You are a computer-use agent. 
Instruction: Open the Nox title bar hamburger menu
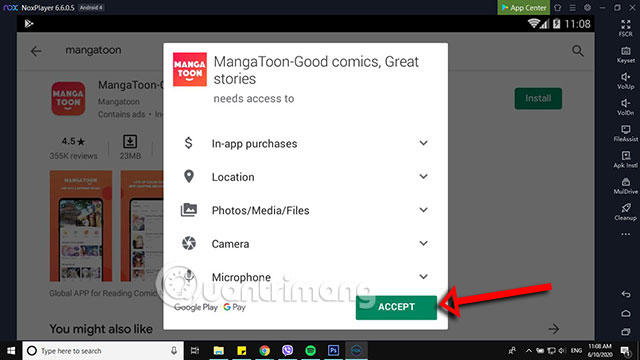[x=572, y=7]
